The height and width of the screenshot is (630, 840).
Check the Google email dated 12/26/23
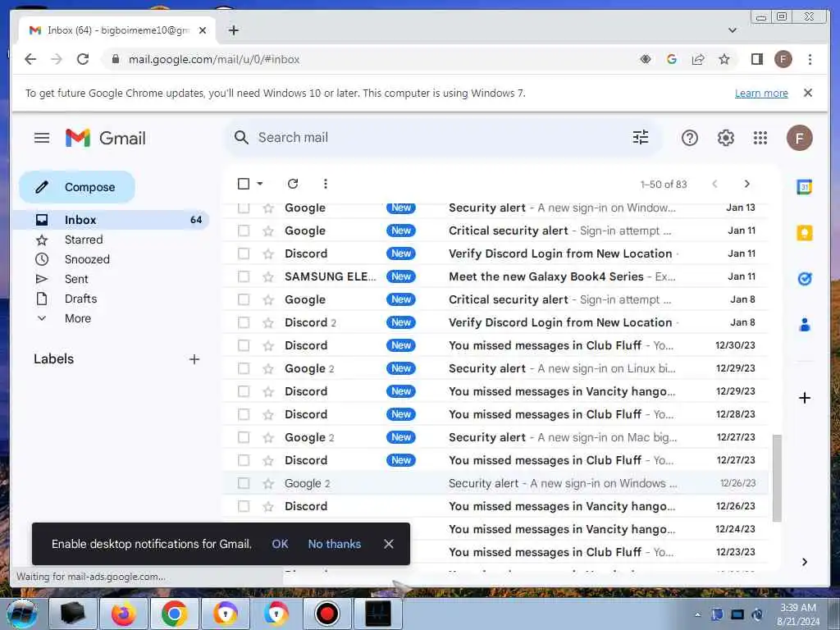(x=243, y=483)
